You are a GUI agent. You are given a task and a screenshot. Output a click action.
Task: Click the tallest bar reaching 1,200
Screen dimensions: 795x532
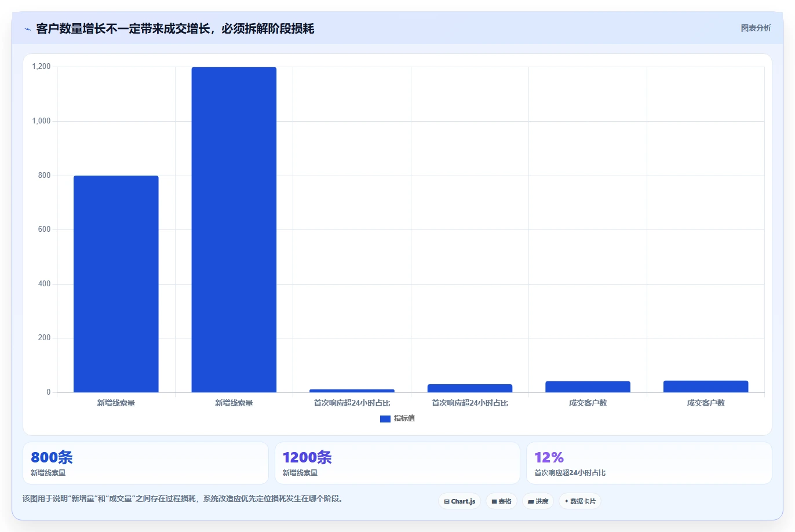point(234,230)
